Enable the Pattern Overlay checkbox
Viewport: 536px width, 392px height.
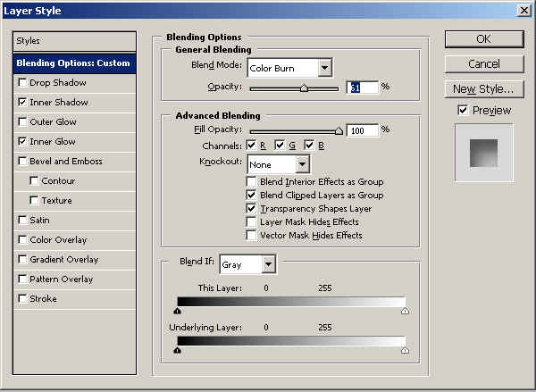[x=22, y=279]
